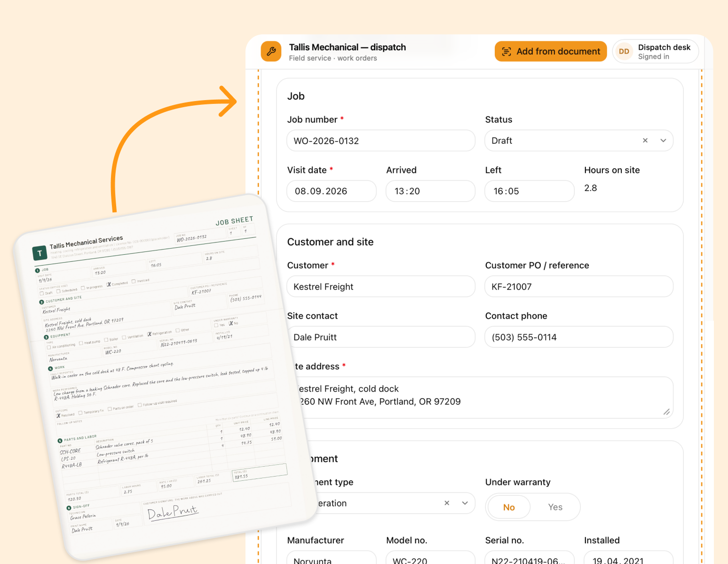Click the Job section heading
The height and width of the screenshot is (564, 728).
(296, 96)
